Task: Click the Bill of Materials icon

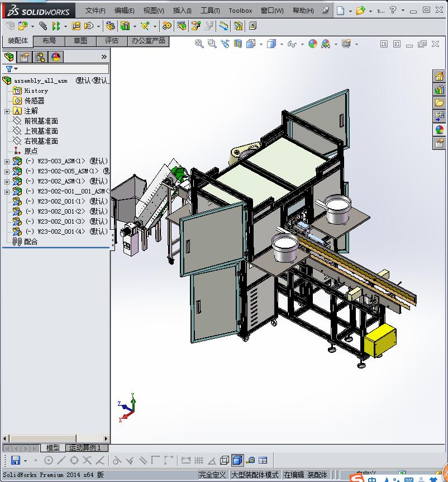Action: coord(182,26)
